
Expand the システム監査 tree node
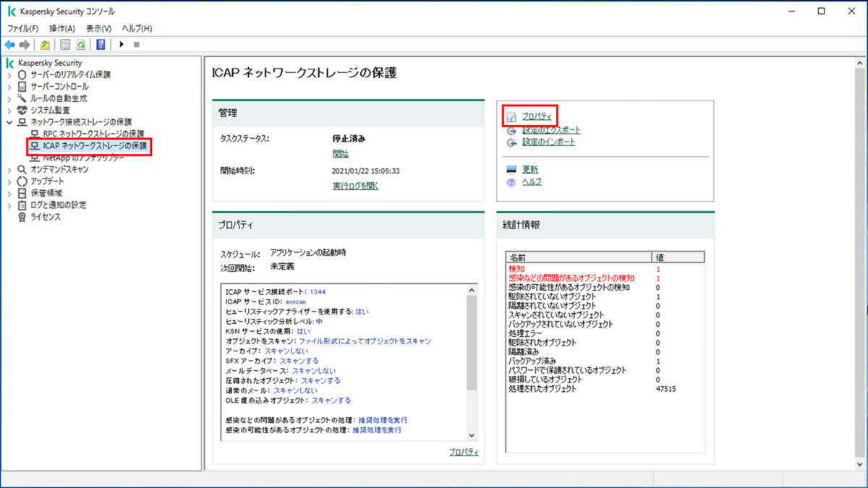click(x=9, y=110)
